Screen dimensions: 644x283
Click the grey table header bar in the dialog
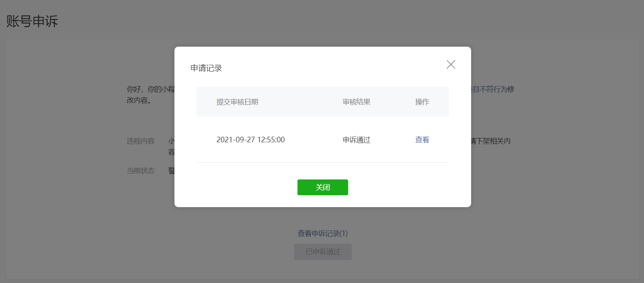tap(323, 102)
